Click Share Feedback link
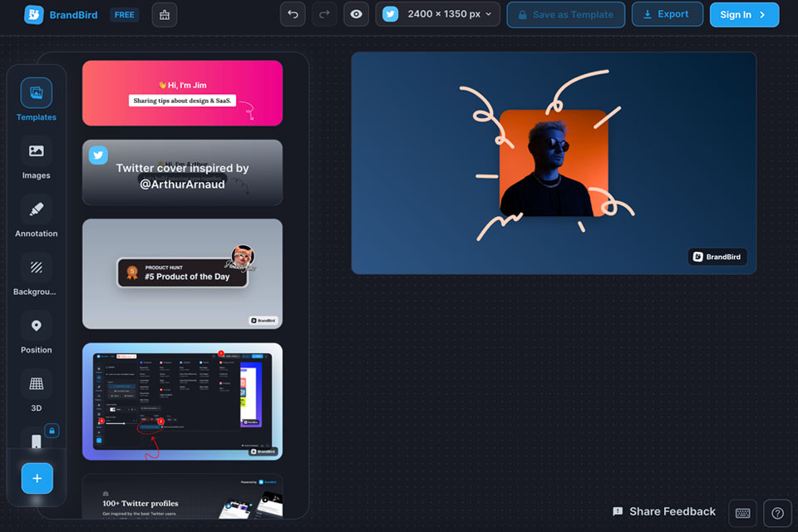This screenshot has width=798, height=532. [x=664, y=512]
